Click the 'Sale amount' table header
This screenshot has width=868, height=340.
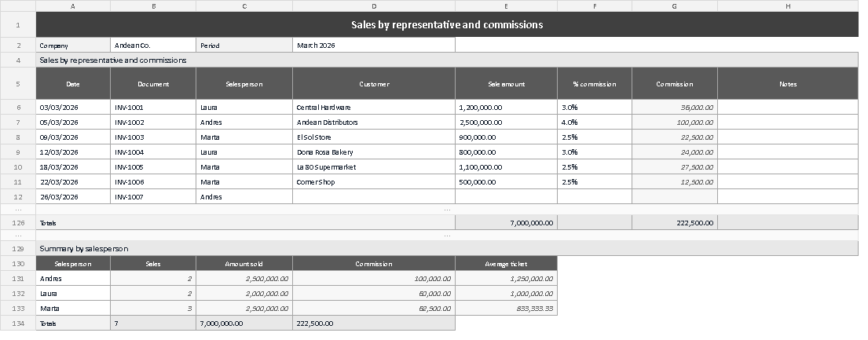pos(506,83)
